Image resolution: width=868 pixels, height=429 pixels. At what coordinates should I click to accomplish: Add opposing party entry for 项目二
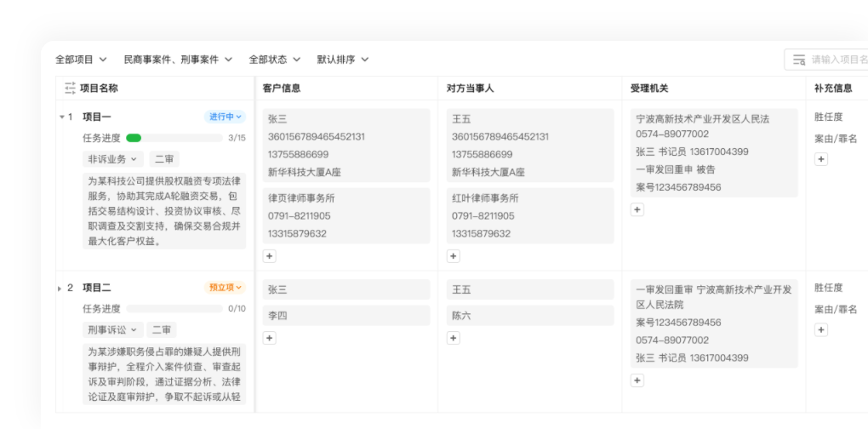point(454,338)
